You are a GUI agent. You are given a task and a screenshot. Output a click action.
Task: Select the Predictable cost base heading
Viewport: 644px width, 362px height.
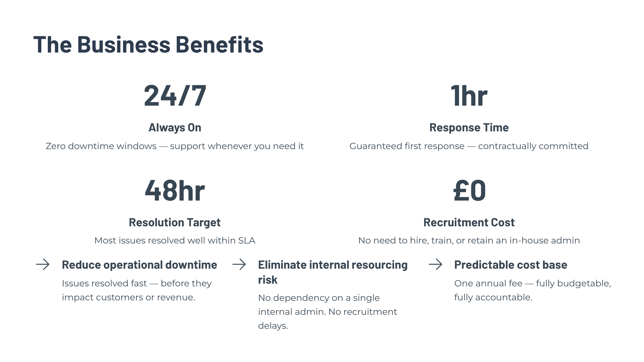point(511,265)
